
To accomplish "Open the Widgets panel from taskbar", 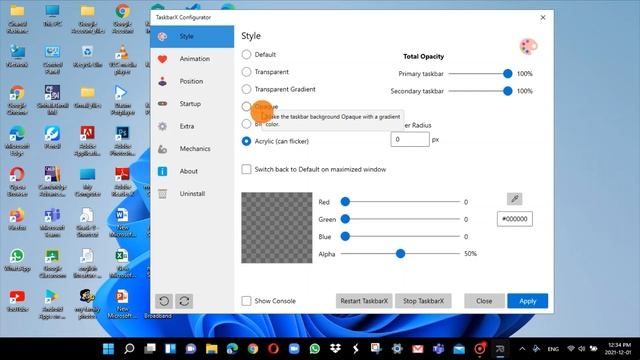I will (x=170, y=349).
